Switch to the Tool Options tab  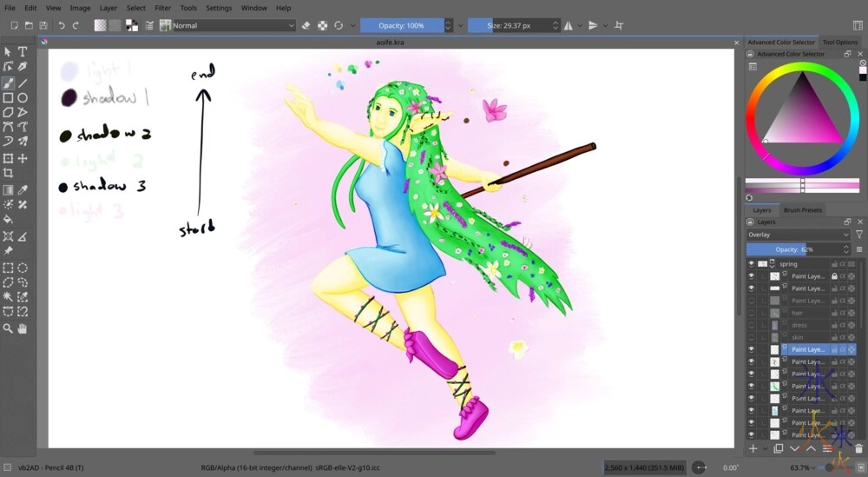pos(839,42)
